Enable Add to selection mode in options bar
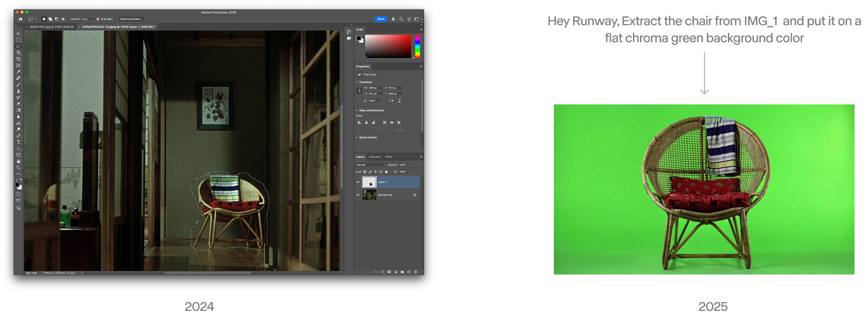This screenshot has width=868, height=315. coord(50,19)
